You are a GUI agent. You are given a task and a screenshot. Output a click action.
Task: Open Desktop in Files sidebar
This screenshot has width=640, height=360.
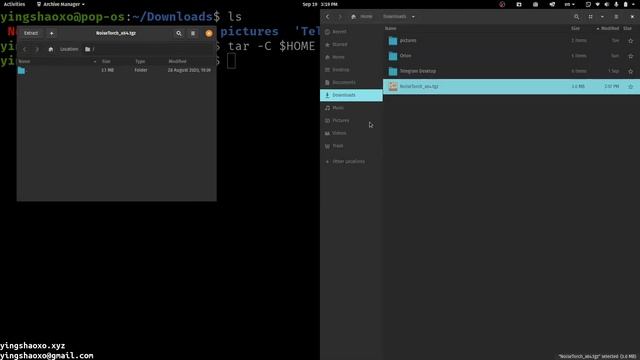(351, 70)
